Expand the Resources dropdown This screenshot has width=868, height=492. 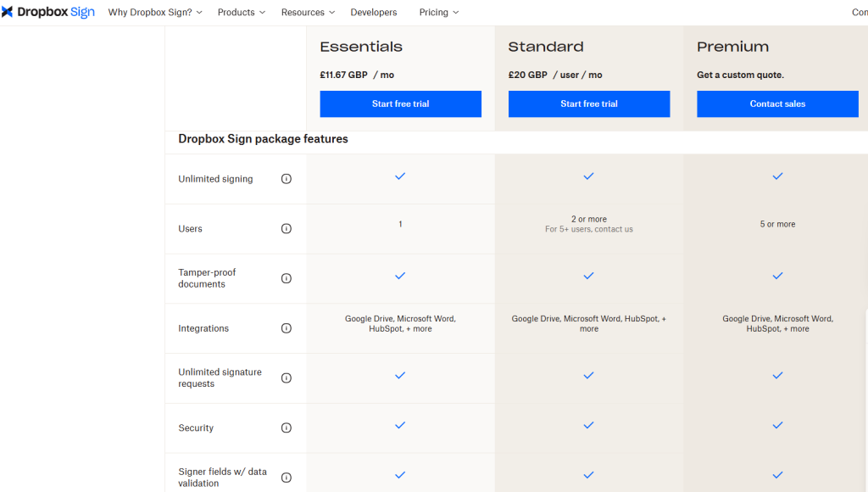[x=308, y=13]
